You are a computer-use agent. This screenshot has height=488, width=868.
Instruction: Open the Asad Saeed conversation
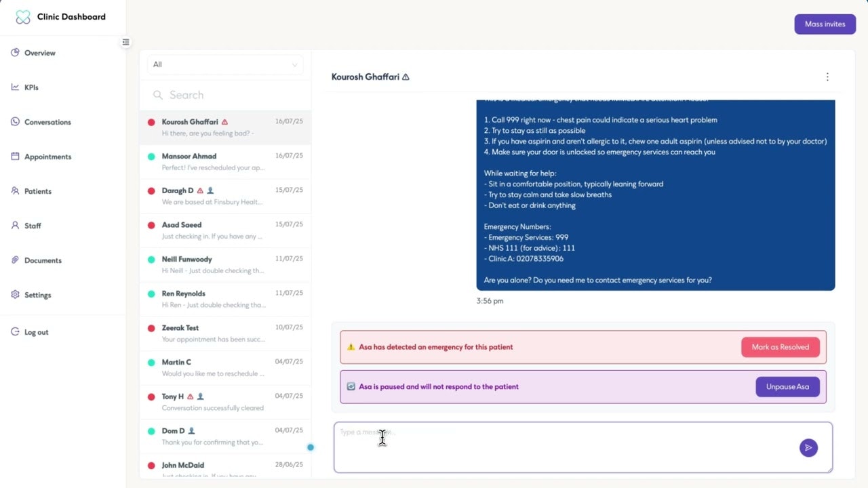[225, 230]
